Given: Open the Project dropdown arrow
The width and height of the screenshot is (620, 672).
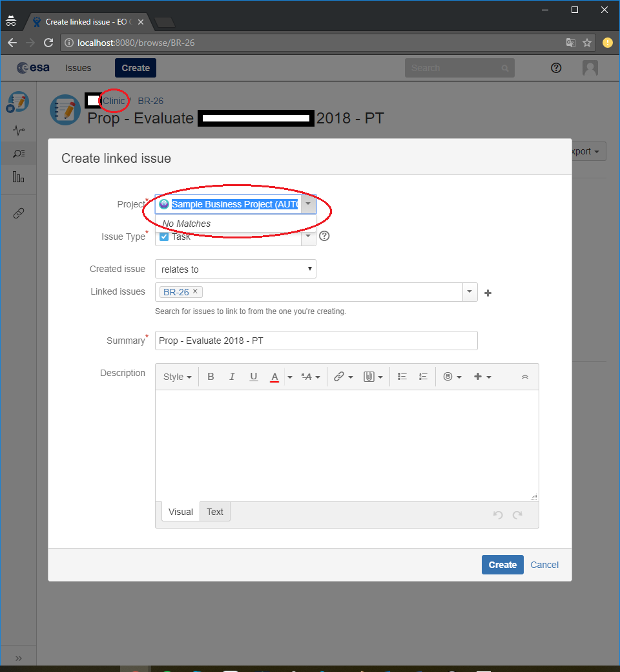Looking at the screenshot, I should 308,204.
